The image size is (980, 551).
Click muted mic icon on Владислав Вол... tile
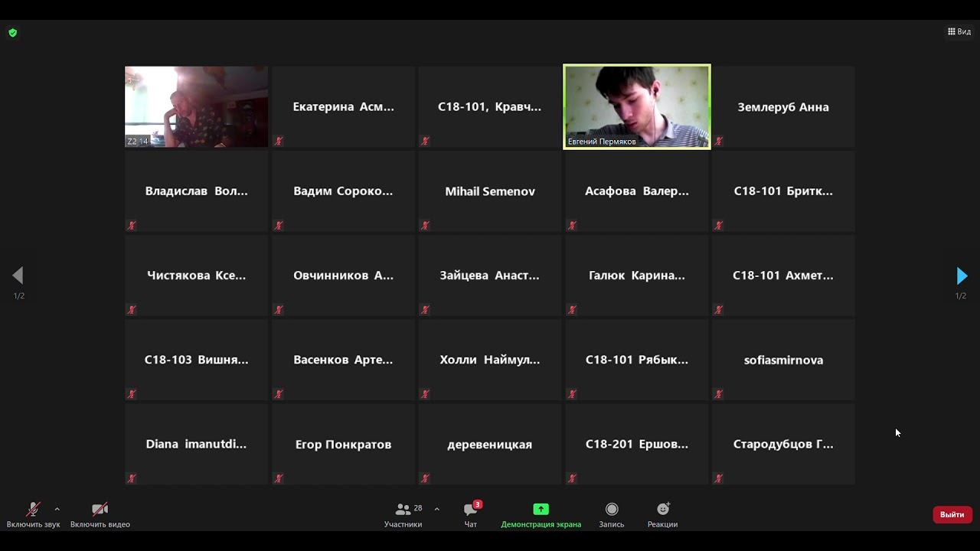[x=132, y=225]
